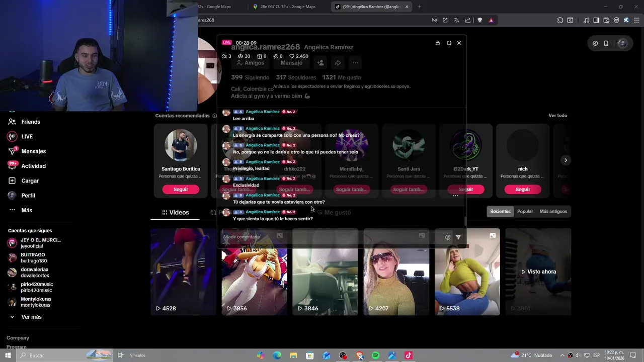Click the filter icon beside comment box

[x=458, y=237]
